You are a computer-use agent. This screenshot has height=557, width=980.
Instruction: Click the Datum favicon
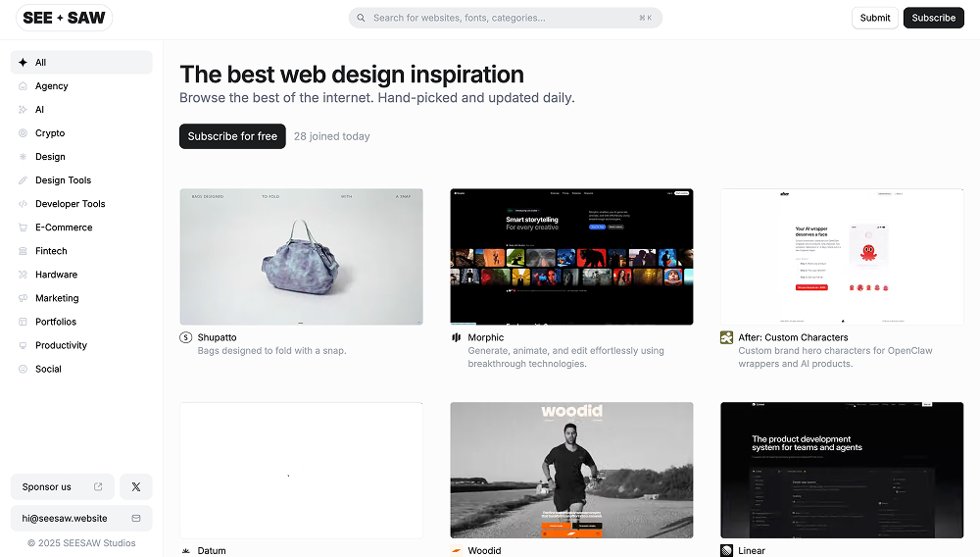pyautogui.click(x=185, y=551)
